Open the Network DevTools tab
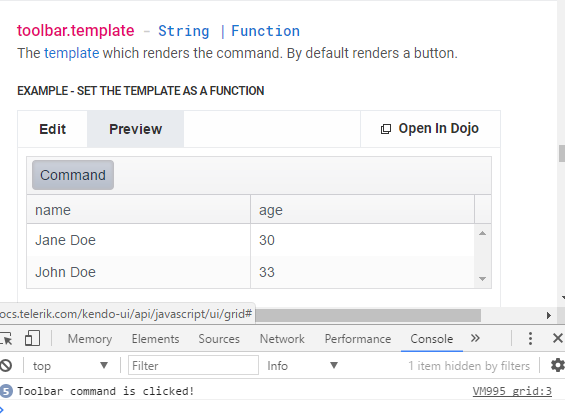Screen dimensions: 565x419 click(x=282, y=339)
